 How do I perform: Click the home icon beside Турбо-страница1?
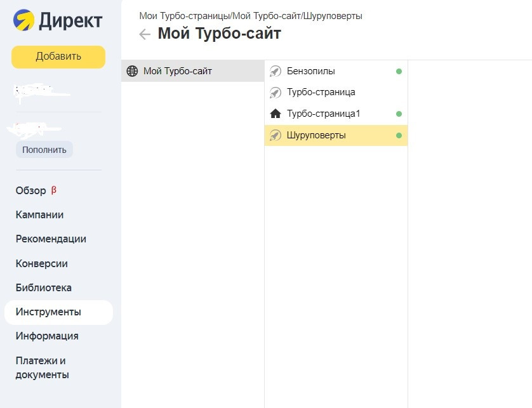(276, 114)
